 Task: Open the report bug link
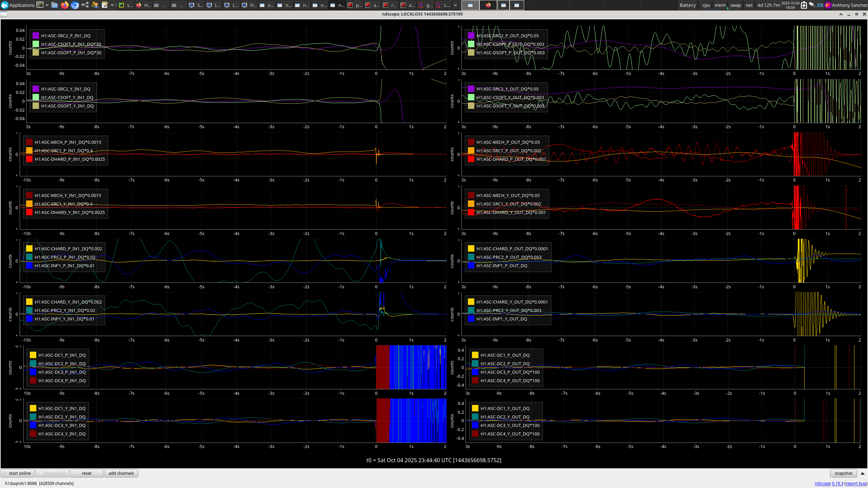pos(855,484)
